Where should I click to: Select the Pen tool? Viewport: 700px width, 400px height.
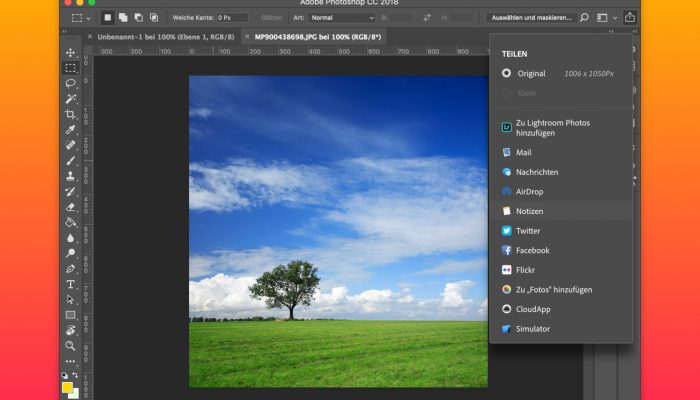click(71, 269)
